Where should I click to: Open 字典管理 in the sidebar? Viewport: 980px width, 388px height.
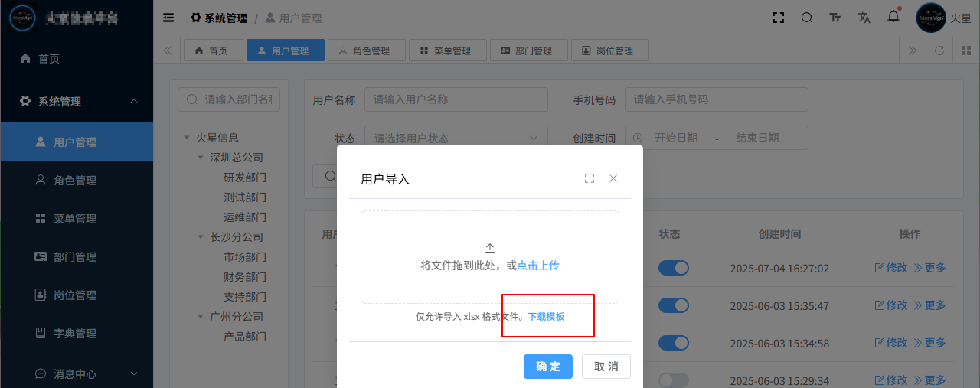75,334
